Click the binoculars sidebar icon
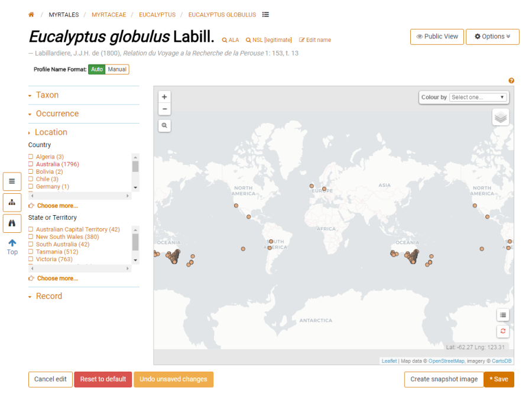Viewport: 532px width, 393px height. (x=12, y=223)
